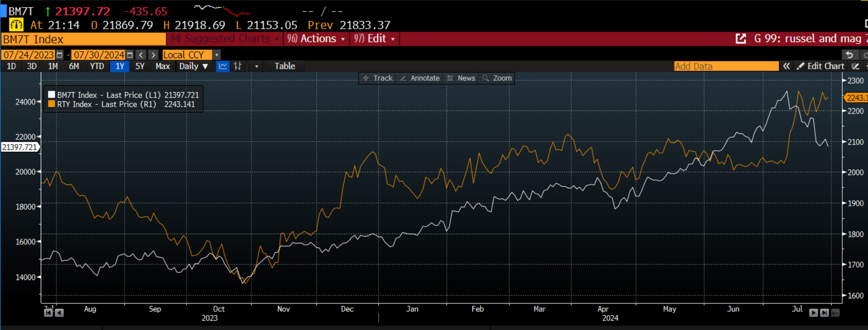Screen dimensions: 868x330
Task: Select the 1Y time range
Action: (120, 66)
